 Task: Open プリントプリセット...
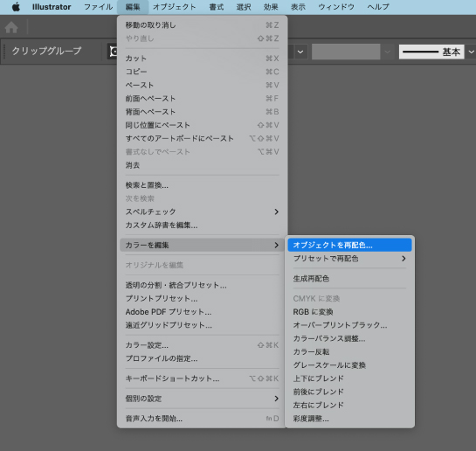pyautogui.click(x=202, y=299)
